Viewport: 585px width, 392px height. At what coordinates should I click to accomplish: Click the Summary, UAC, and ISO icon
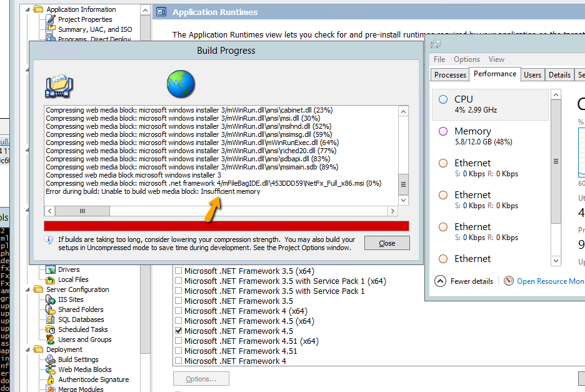pyautogui.click(x=51, y=29)
